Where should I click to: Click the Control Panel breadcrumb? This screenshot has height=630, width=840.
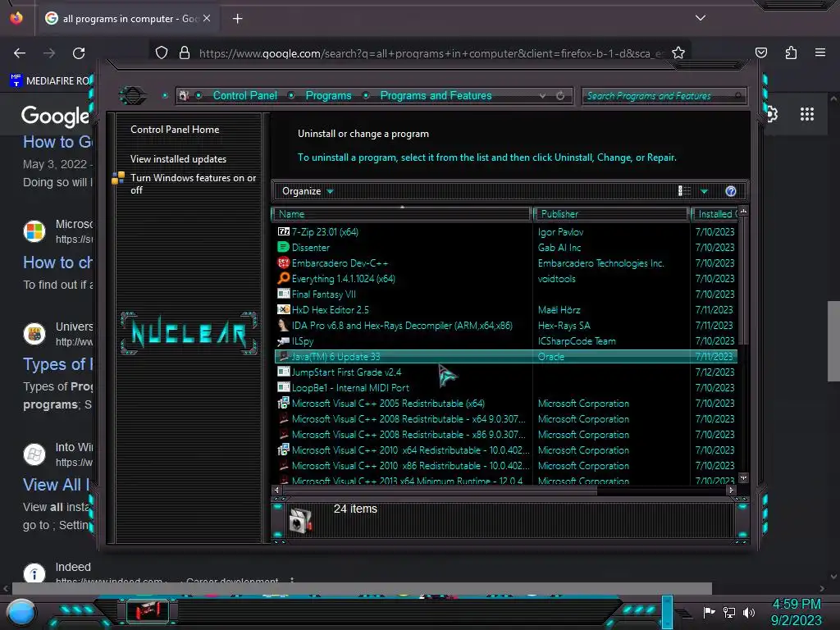244,95
